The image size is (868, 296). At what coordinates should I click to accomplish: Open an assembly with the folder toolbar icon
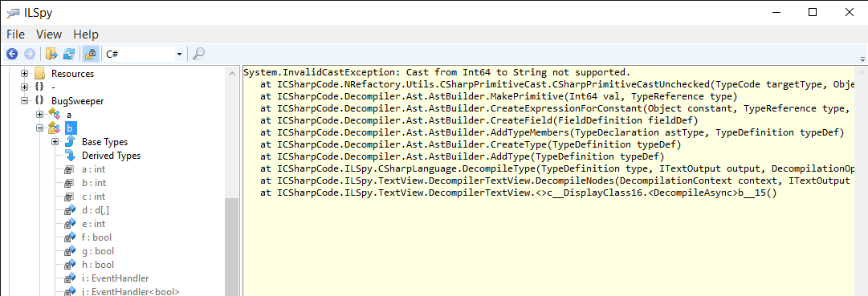point(51,55)
